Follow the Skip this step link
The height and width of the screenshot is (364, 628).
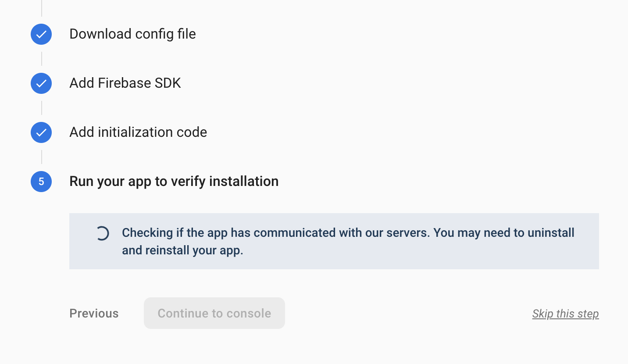coord(565,314)
